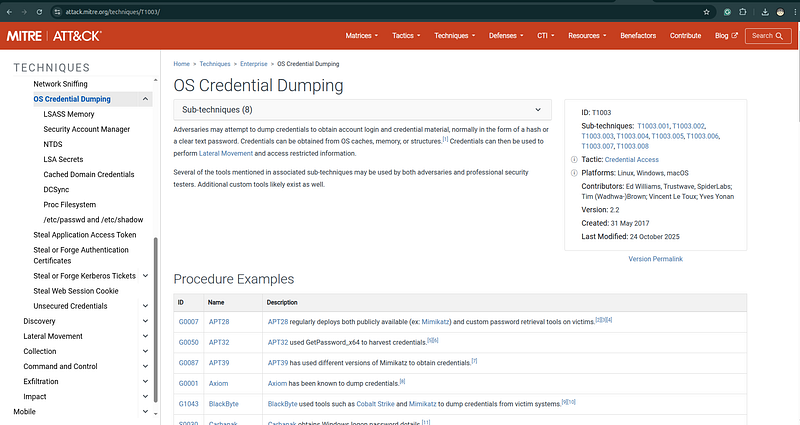Image resolution: width=800 pixels, height=425 pixels.
Task: Click the Version Permalink link
Action: click(x=655, y=259)
